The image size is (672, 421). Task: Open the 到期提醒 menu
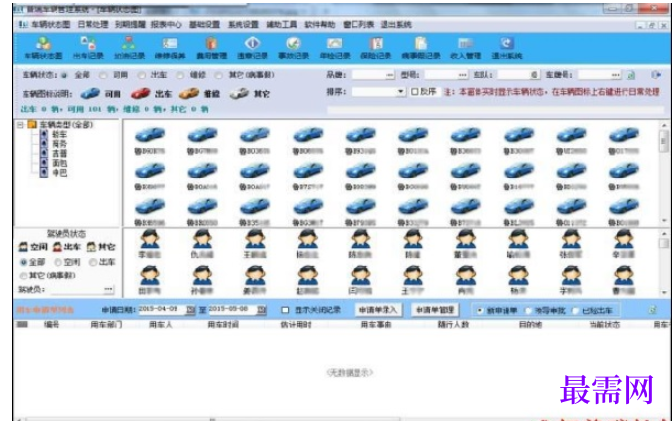pos(130,25)
